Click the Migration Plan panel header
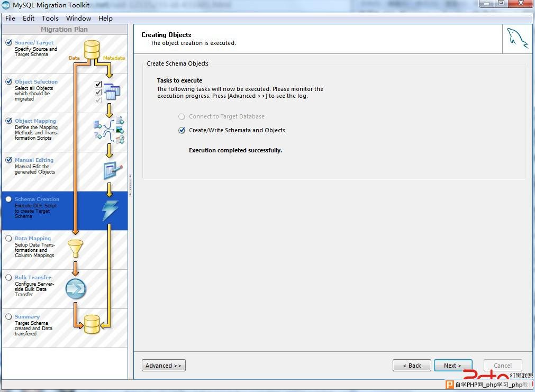This screenshot has height=392, width=535. 65,29
